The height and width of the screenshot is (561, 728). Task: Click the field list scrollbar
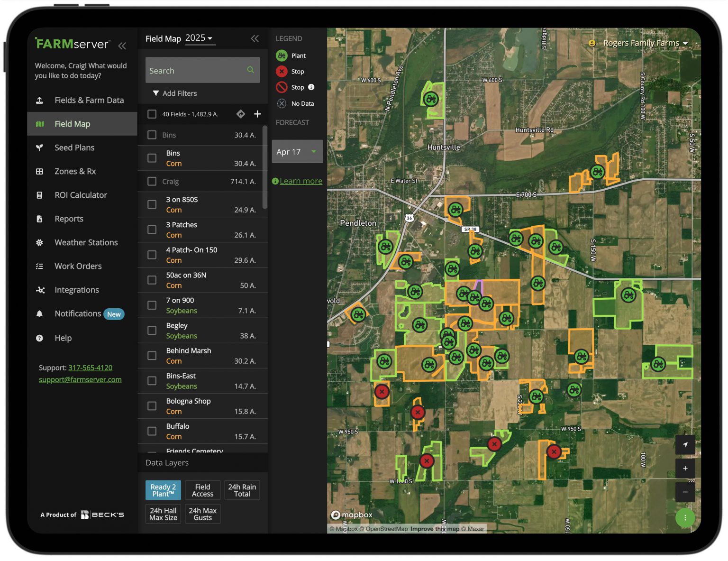(265, 167)
